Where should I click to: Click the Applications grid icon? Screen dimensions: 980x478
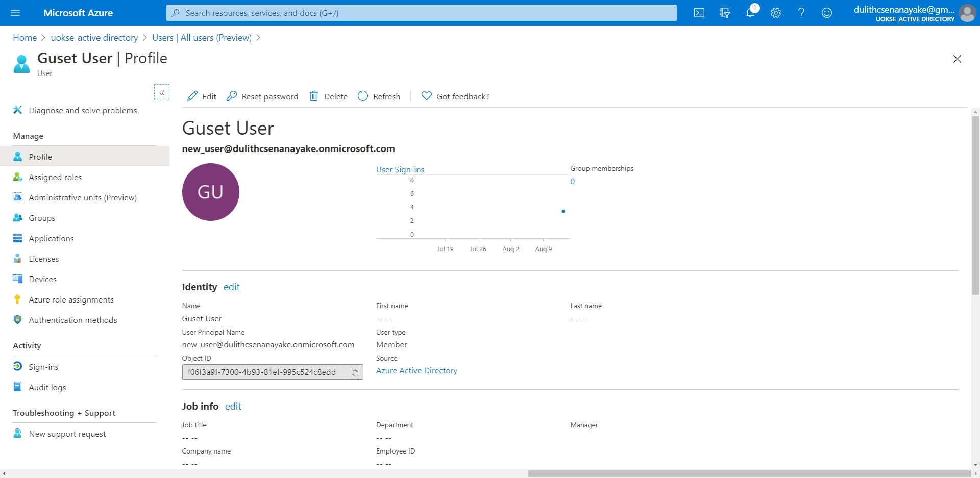pyautogui.click(x=17, y=238)
